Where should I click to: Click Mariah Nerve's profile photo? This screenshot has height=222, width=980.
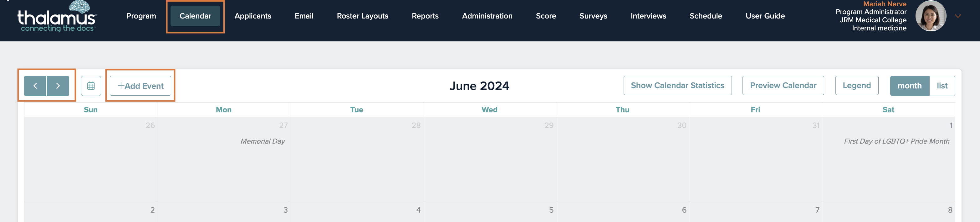coord(931,16)
